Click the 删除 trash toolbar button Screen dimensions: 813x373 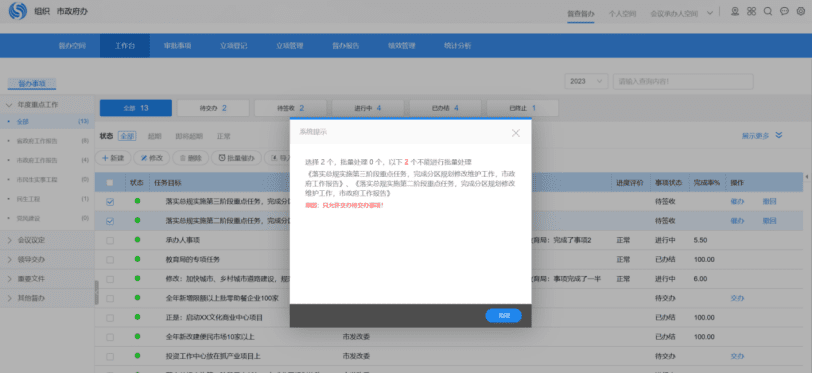pos(191,158)
